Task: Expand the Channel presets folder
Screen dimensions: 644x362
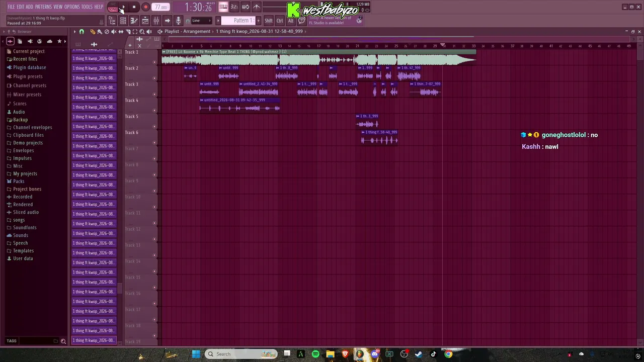Action: point(30,85)
